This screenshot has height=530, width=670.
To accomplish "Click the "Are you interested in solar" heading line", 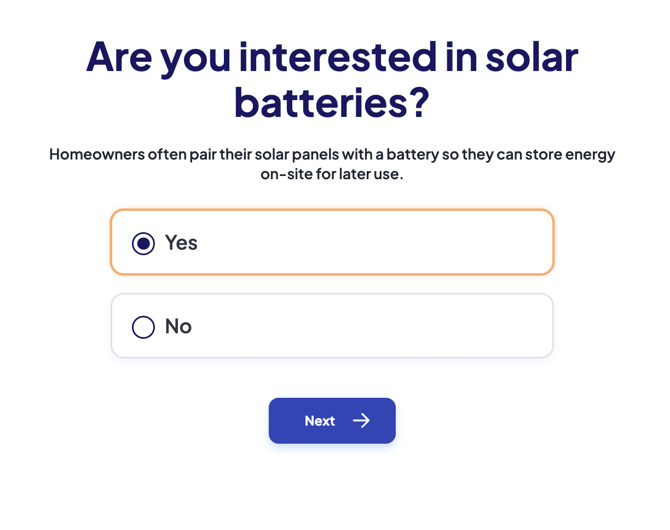I will coord(332,57).
